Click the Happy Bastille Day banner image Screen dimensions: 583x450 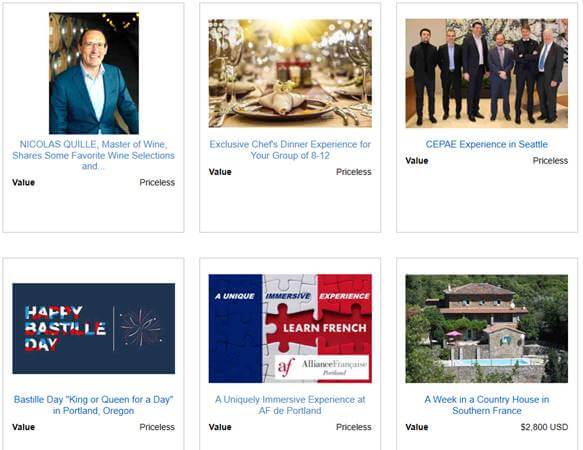tap(94, 328)
